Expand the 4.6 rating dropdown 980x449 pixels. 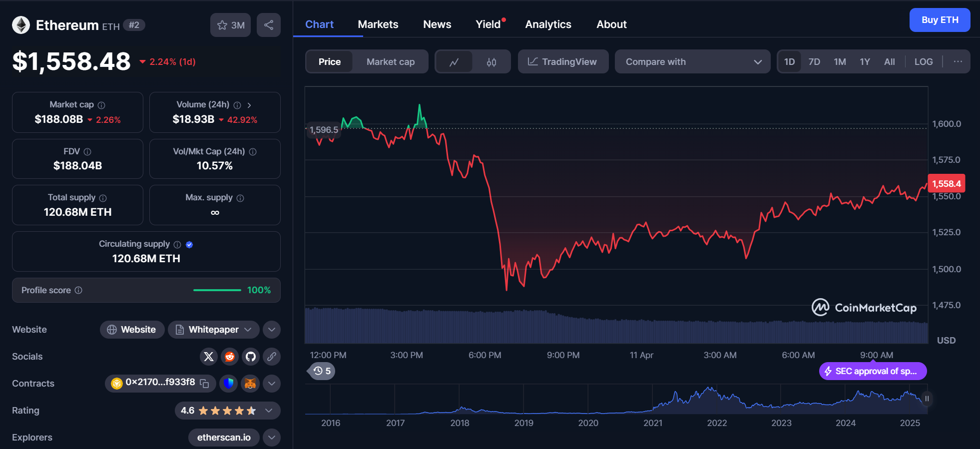point(227,411)
